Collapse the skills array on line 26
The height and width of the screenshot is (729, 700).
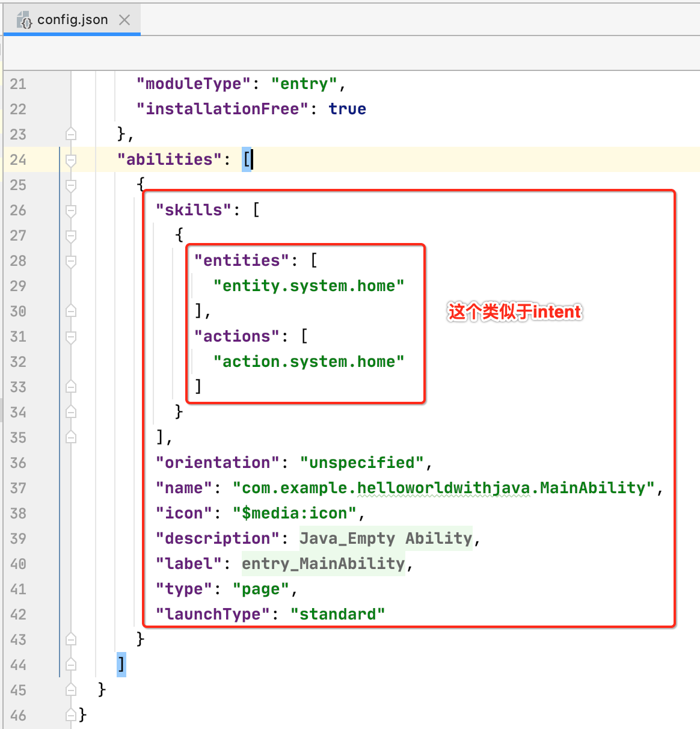point(71,210)
